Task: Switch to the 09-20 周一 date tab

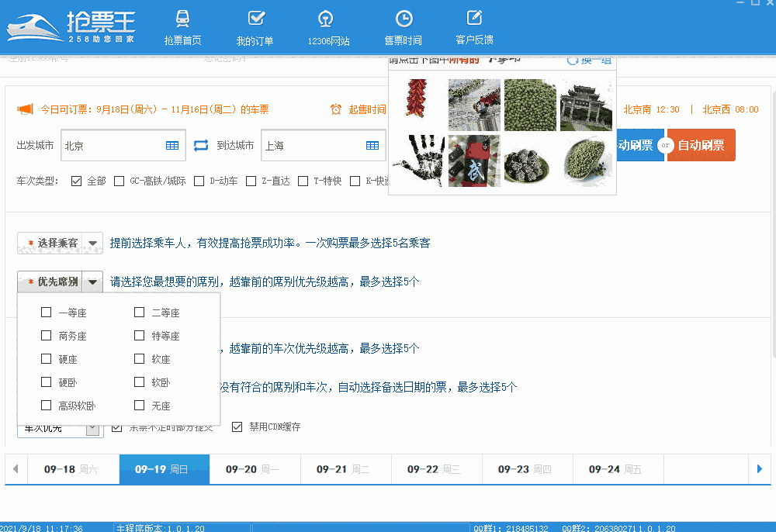Action: [x=255, y=468]
